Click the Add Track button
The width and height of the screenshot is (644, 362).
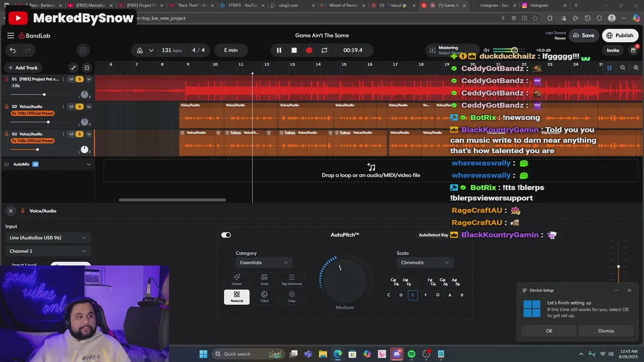[23, 68]
